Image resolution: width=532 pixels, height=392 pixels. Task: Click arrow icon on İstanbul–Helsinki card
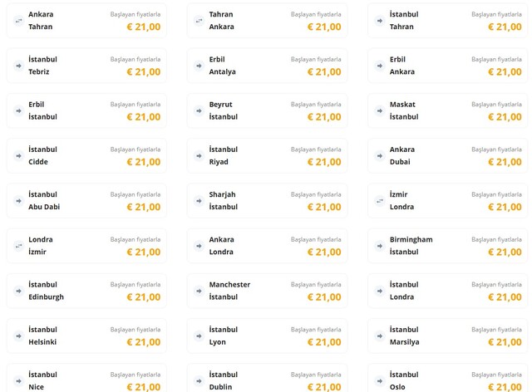click(x=18, y=336)
